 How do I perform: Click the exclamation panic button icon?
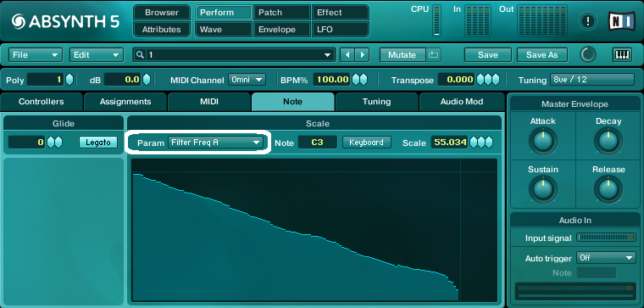(588, 21)
